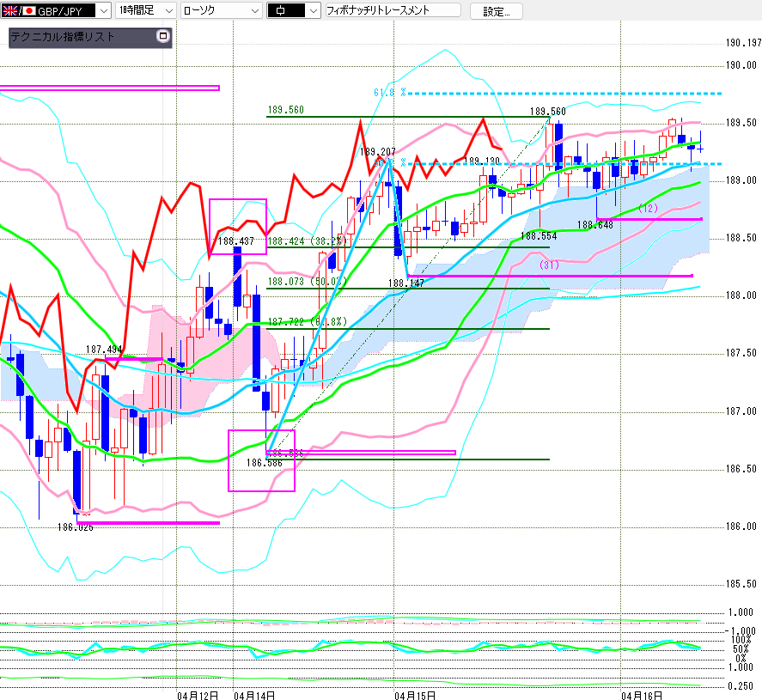The width and height of the screenshot is (762, 700).
Task: Click the 188.554 price label
Action: [x=539, y=235]
